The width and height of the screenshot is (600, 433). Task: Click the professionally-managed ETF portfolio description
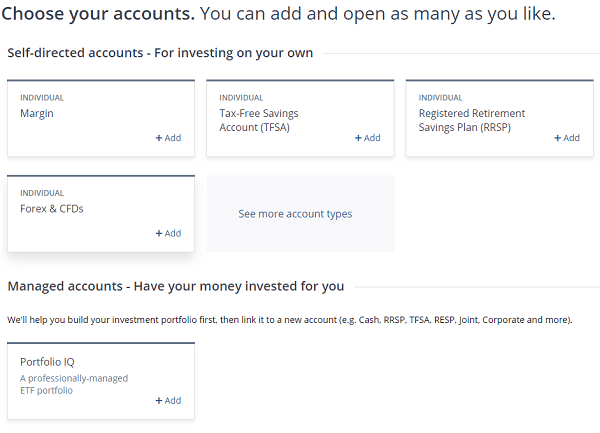[74, 384]
